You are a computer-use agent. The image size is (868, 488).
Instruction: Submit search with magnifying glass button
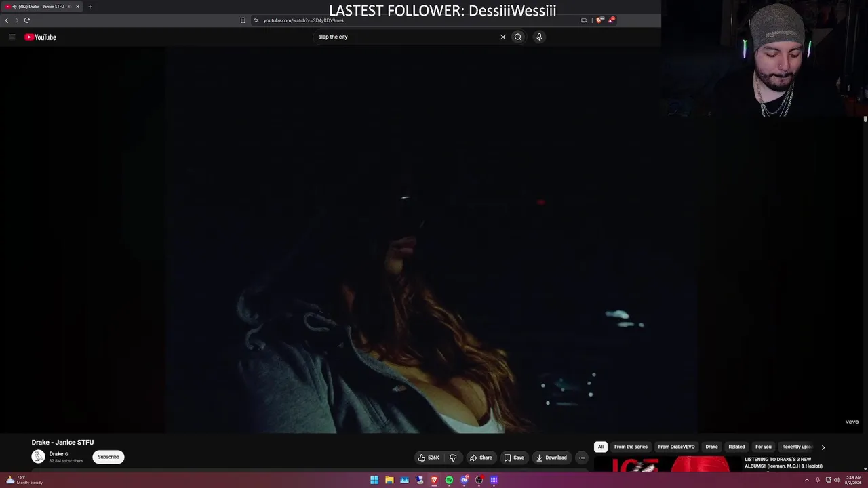click(x=518, y=37)
